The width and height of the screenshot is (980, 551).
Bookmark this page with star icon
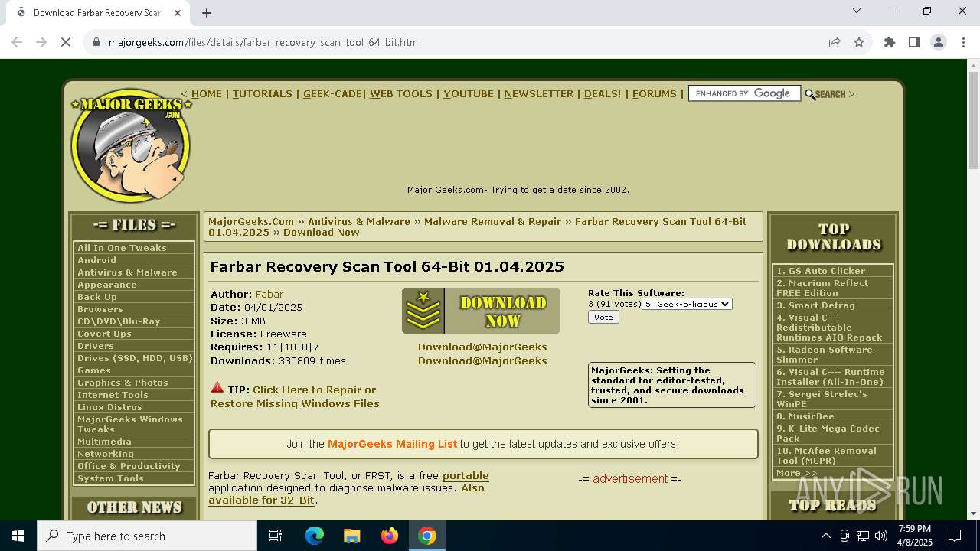tap(859, 42)
